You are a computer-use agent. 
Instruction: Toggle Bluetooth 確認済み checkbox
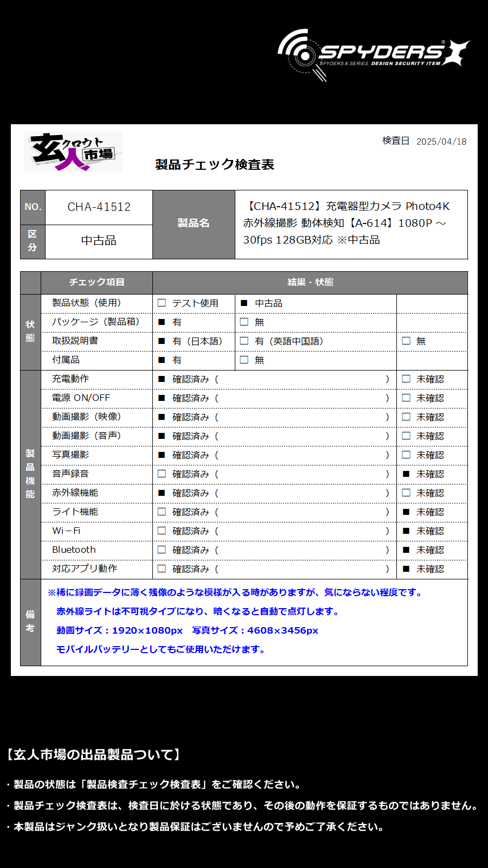point(162,550)
